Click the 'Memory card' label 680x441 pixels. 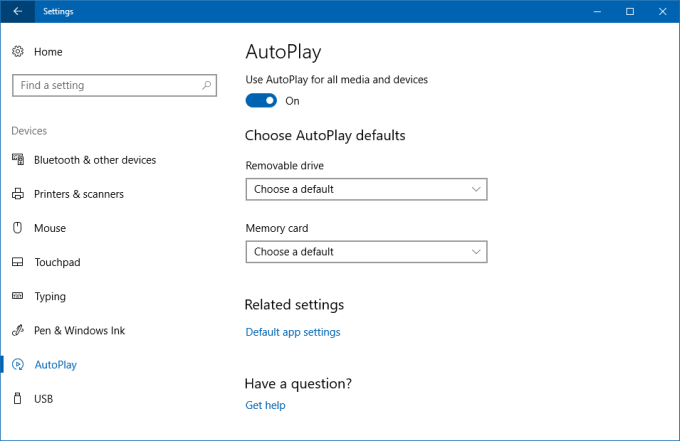click(277, 229)
